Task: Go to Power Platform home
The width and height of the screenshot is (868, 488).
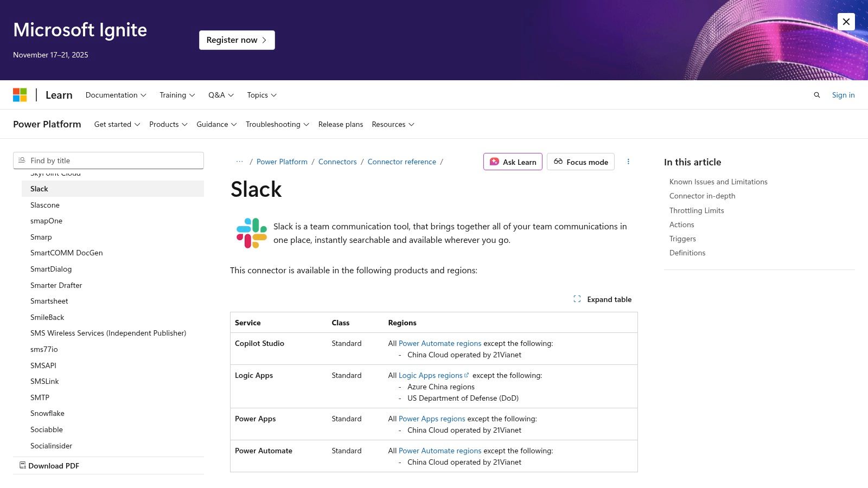Action: (47, 124)
